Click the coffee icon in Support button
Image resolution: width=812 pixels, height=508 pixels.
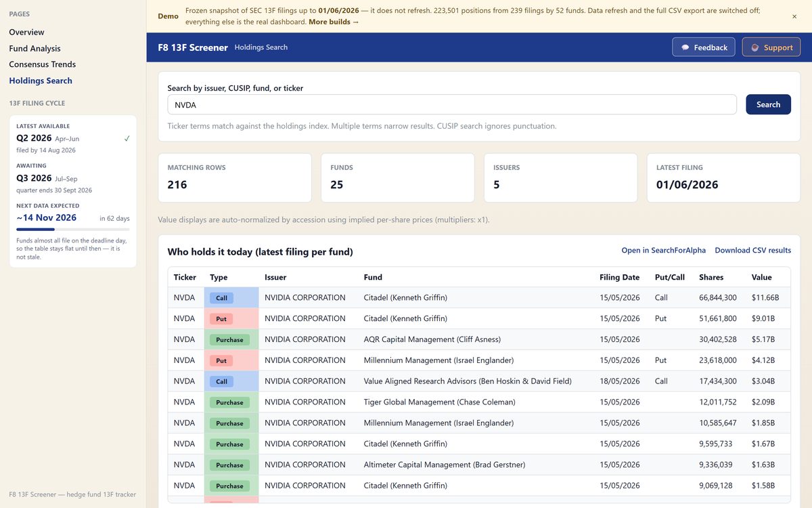tap(755, 47)
